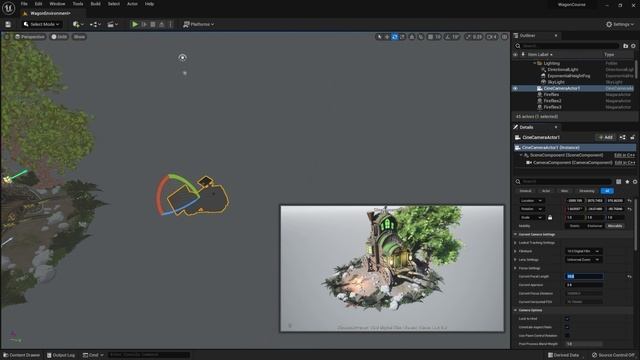This screenshot has height=360, width=640.
Task: Adjust camera speed setting button
Action: [x=492, y=37]
